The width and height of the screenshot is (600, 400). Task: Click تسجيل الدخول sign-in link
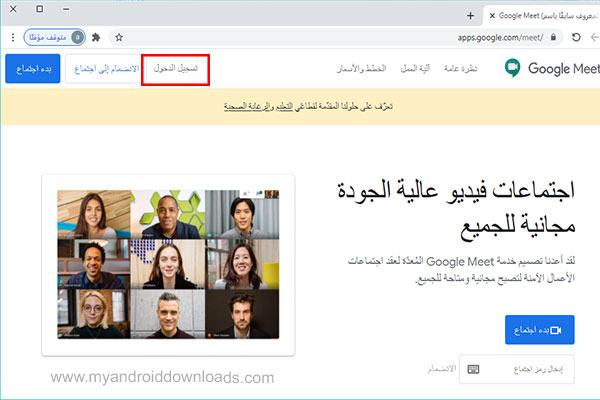point(176,69)
